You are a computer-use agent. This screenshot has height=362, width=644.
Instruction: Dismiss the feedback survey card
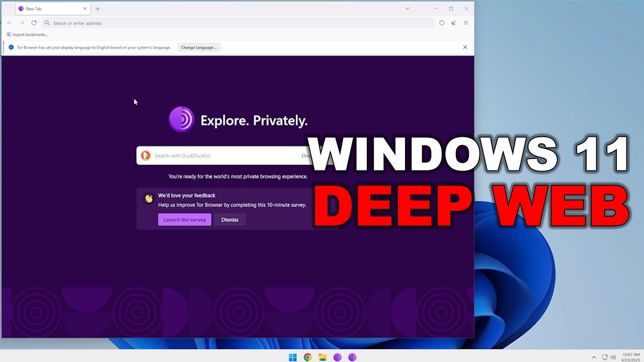coord(230,220)
